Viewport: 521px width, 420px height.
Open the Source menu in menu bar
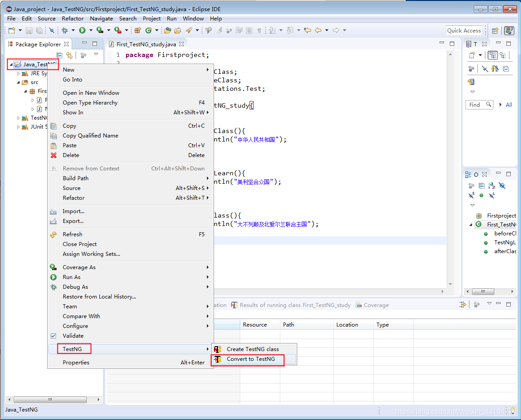tap(47, 19)
